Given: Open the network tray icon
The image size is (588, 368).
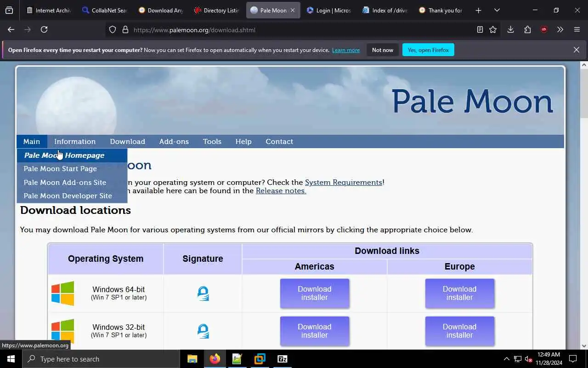Looking at the screenshot, I should point(517,359).
